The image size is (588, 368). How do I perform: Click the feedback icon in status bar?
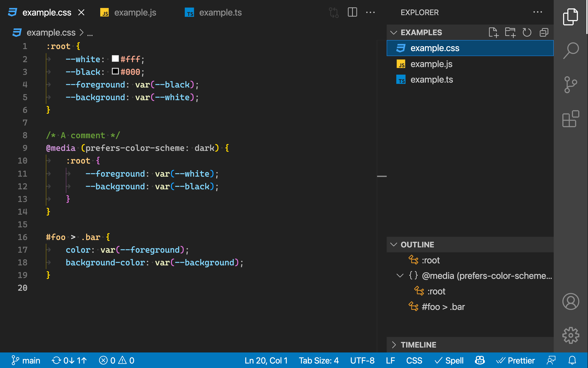click(x=551, y=360)
